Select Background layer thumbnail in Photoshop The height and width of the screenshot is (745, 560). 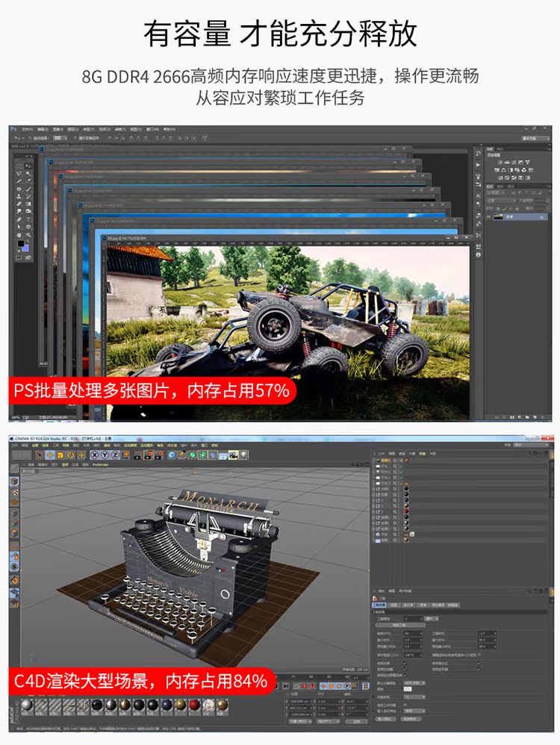point(498,216)
